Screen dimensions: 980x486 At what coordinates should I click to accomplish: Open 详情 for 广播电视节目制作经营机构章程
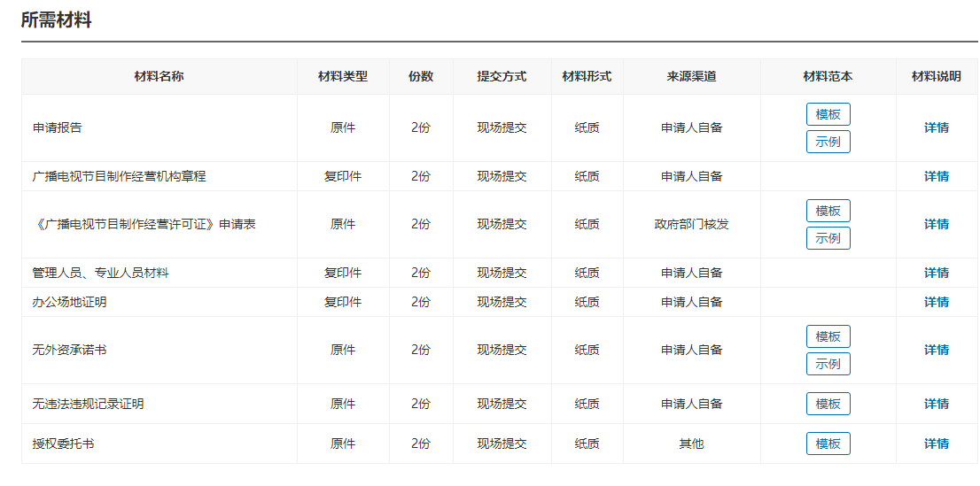point(936,176)
